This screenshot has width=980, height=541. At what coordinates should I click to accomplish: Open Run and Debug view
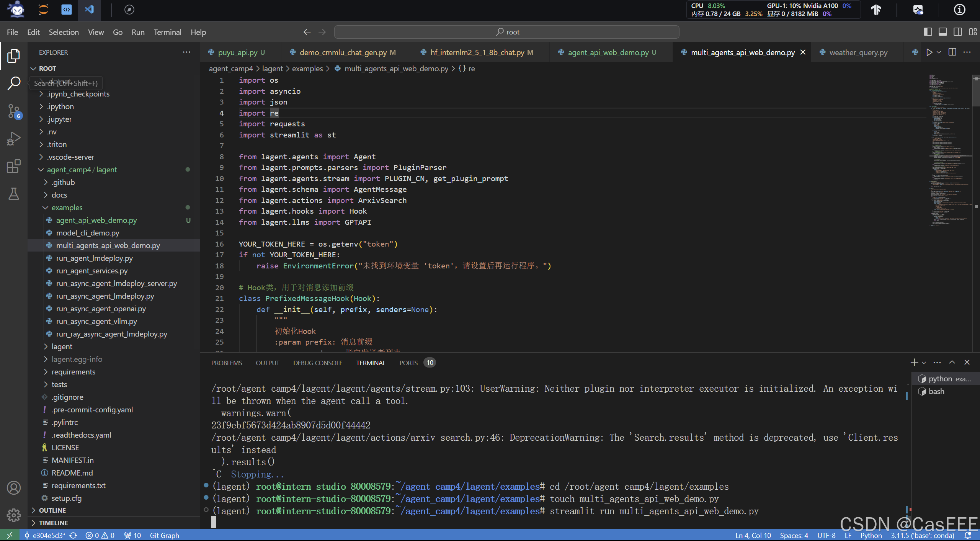coord(14,139)
